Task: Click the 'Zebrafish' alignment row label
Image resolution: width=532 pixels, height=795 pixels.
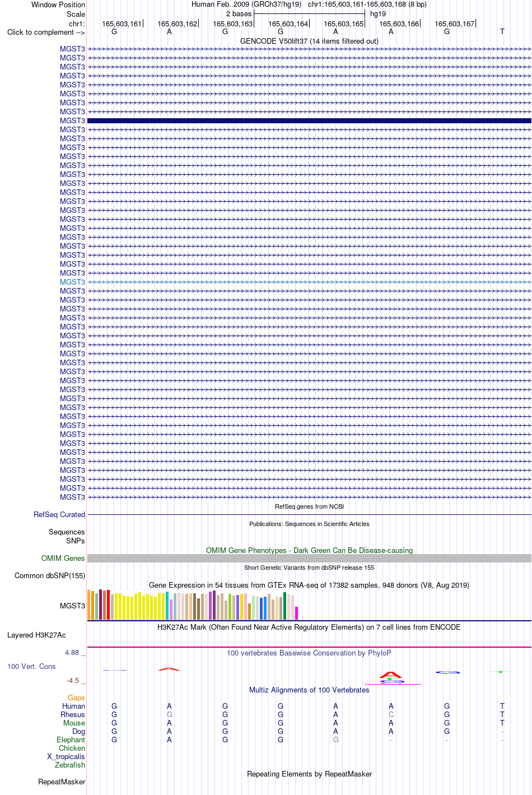Action: click(70, 765)
